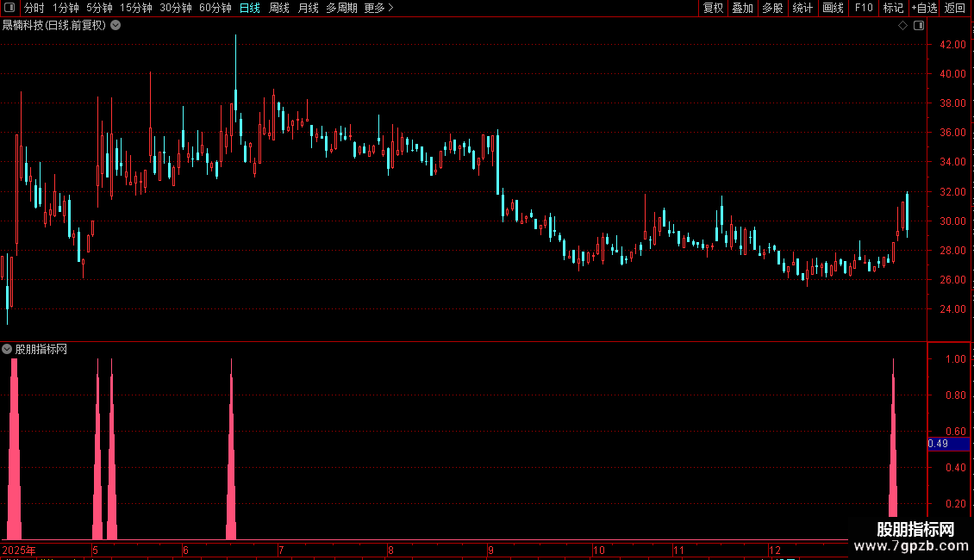Click the diamond marker icon above chart

tap(902, 26)
